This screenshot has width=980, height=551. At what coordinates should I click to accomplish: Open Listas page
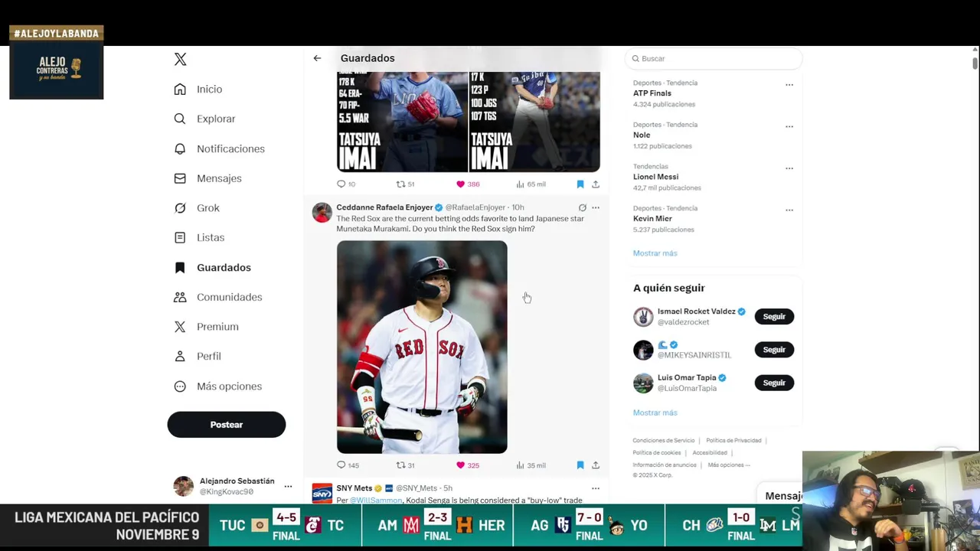click(199, 237)
